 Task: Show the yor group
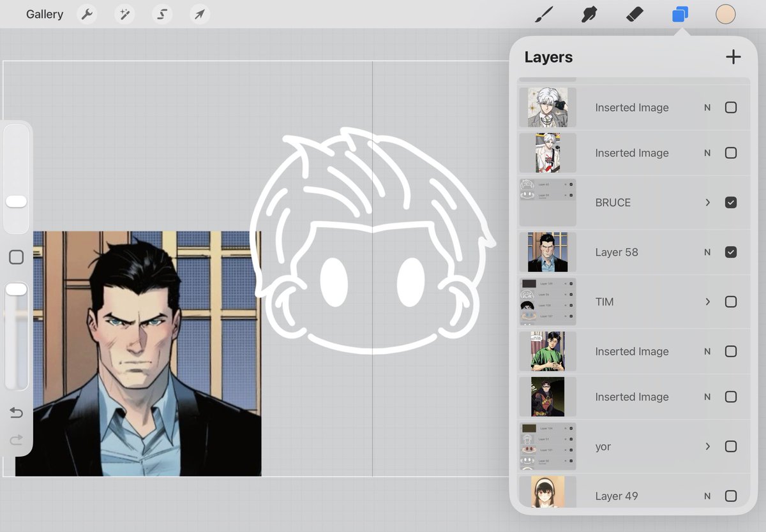tap(731, 447)
